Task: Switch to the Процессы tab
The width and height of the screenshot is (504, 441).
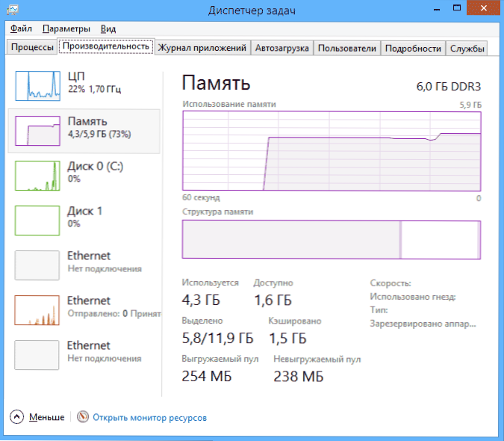Action: point(32,47)
